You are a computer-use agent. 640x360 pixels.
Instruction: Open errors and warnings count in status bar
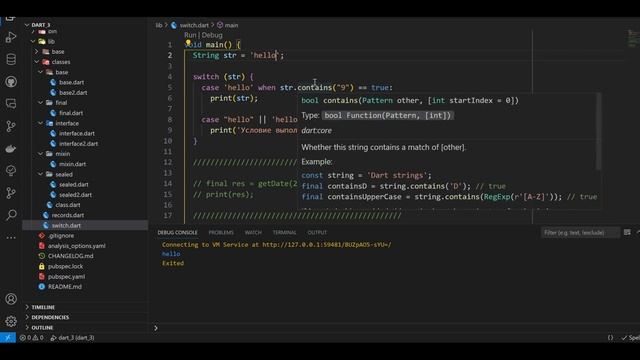(31, 338)
